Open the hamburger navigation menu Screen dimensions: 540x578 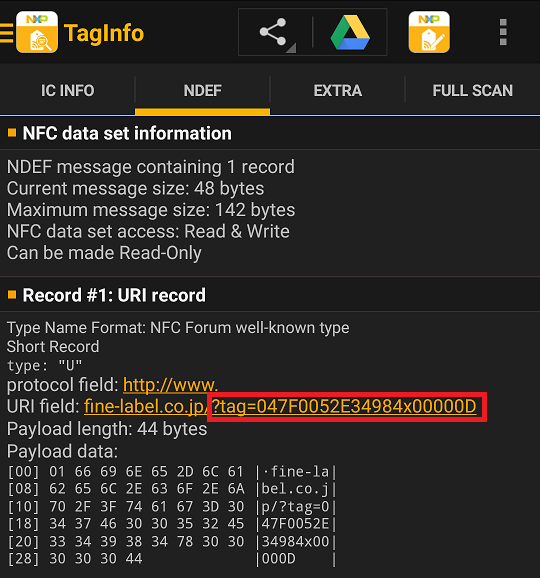click(6, 33)
